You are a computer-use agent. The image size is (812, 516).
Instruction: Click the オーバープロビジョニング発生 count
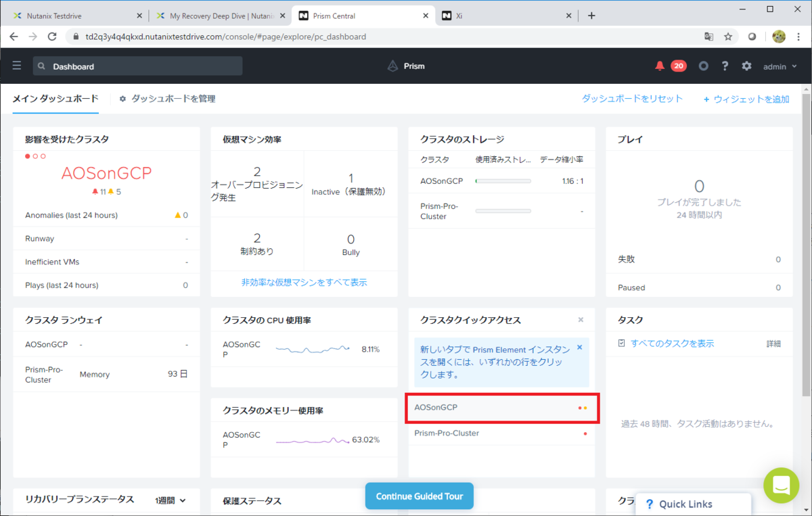pyautogui.click(x=257, y=171)
